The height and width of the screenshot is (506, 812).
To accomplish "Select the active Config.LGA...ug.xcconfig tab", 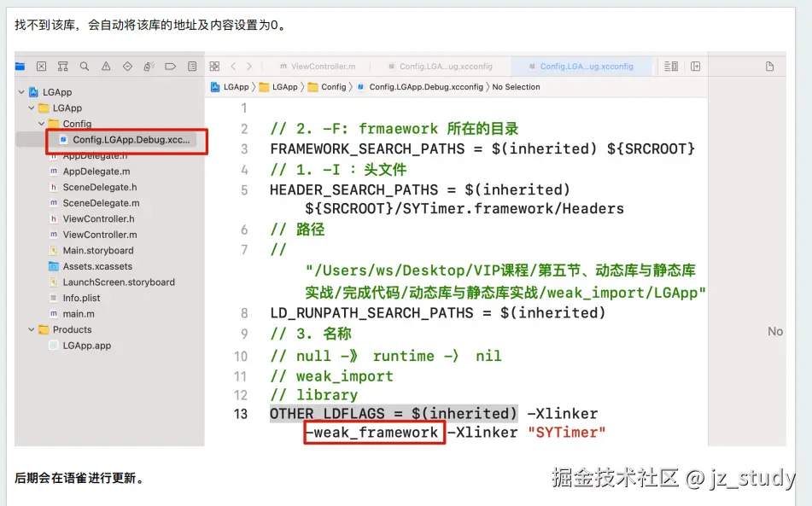I will [581, 67].
